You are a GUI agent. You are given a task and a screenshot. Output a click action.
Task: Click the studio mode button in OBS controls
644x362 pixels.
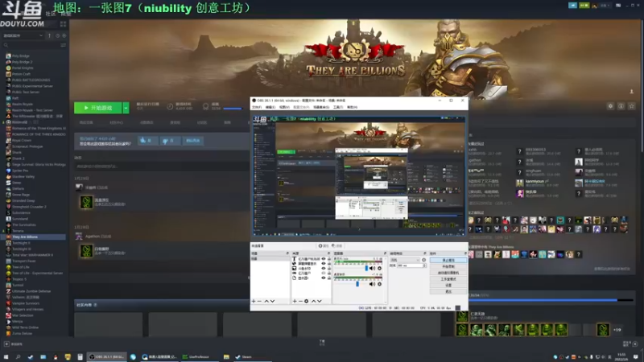point(448,279)
